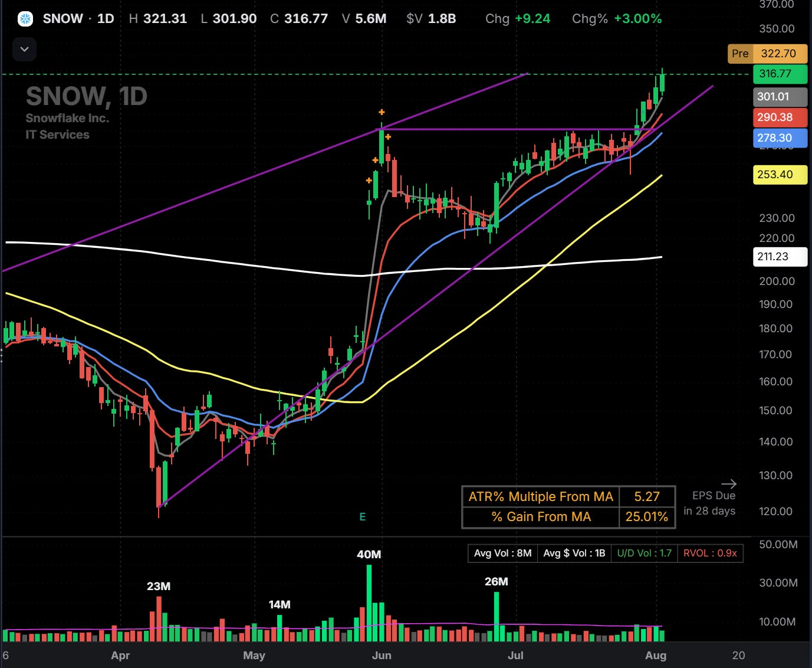
Task: Click the Jul label on the date axis
Action: (516, 656)
